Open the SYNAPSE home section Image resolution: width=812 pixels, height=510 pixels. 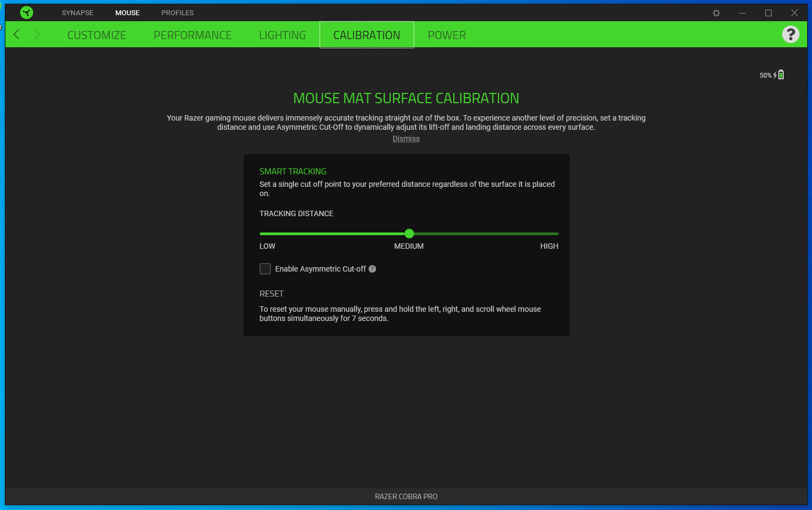pyautogui.click(x=77, y=12)
